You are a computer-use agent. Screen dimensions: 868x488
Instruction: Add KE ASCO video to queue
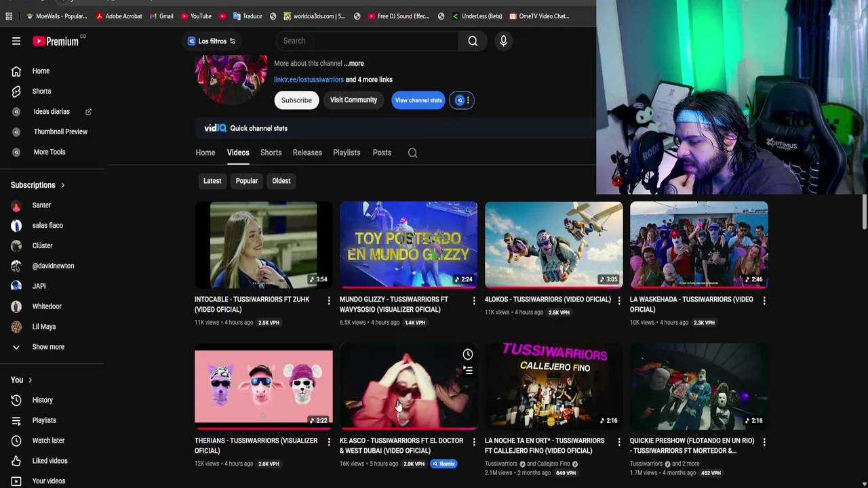(x=467, y=370)
